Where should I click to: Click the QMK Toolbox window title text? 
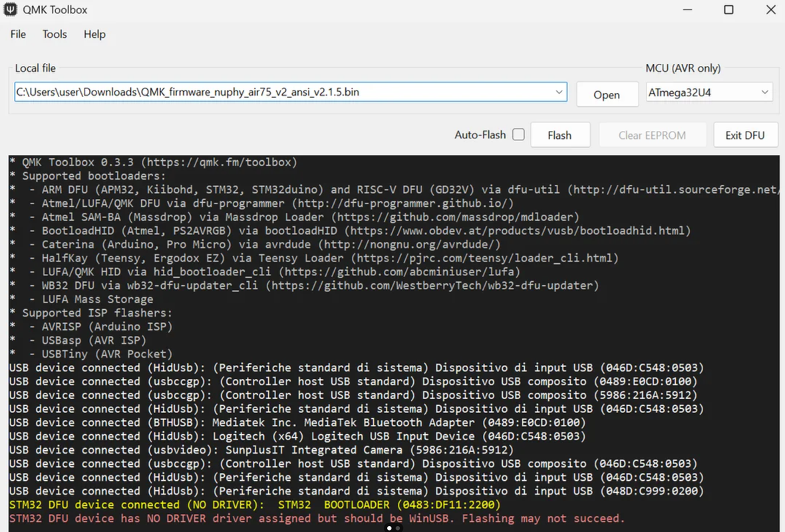click(x=55, y=9)
